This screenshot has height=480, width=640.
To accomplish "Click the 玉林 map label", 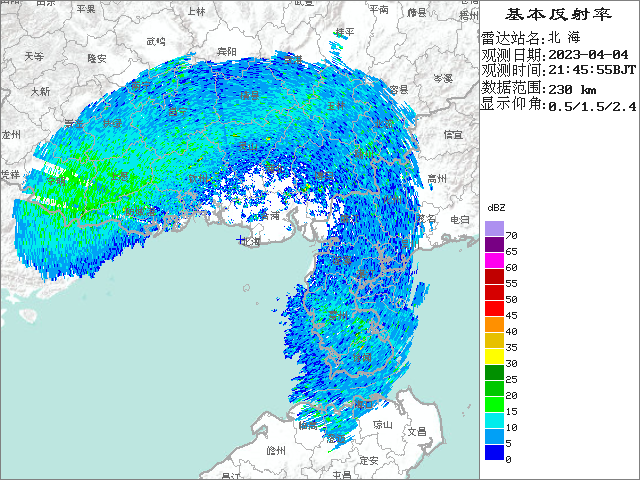I will (336, 106).
